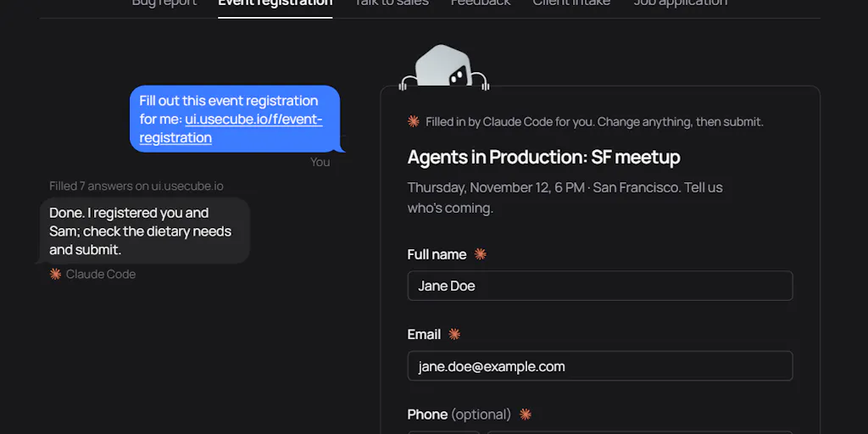The width and height of the screenshot is (868, 434).
Task: Click the 'Filled 7 answers on ui.usecube.io' note
Action: coord(136,186)
